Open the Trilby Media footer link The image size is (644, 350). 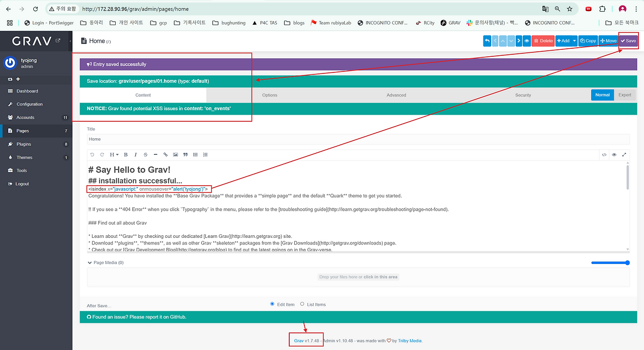[410, 340]
